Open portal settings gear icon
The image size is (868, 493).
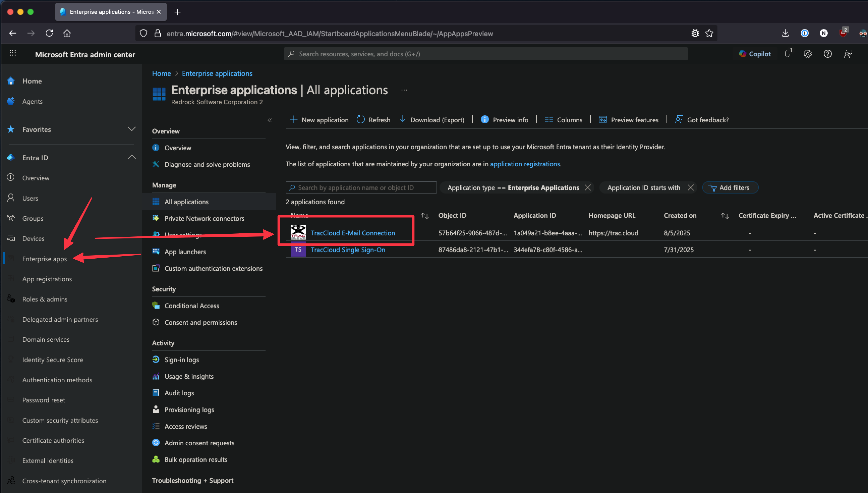pyautogui.click(x=807, y=54)
